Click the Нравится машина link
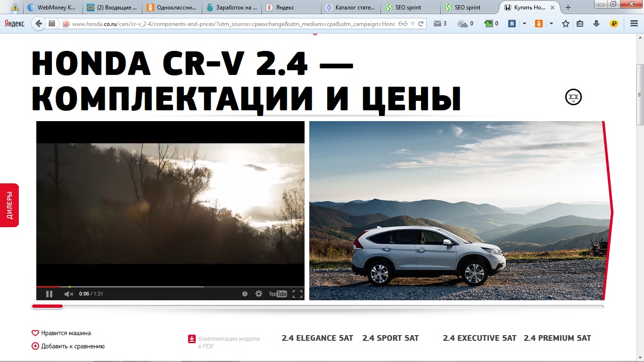Image resolution: width=644 pixels, height=362 pixels. [66, 333]
